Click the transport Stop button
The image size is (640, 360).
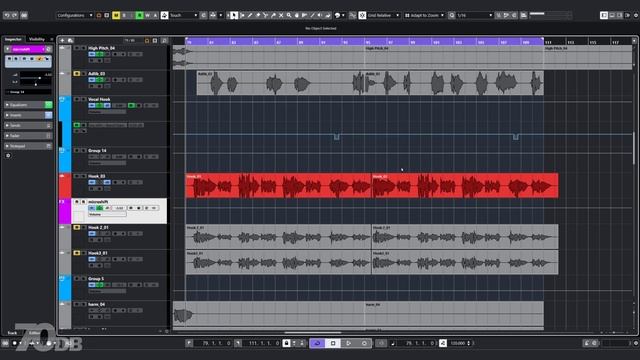click(333, 343)
